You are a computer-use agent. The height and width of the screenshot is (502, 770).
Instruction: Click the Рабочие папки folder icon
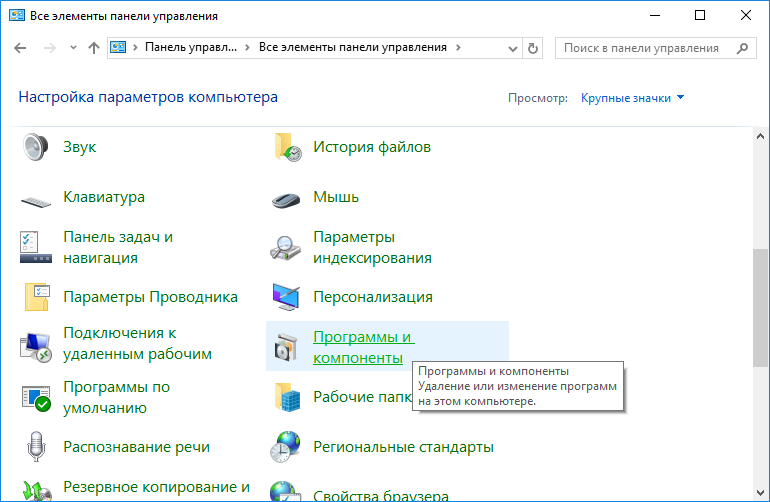[287, 397]
